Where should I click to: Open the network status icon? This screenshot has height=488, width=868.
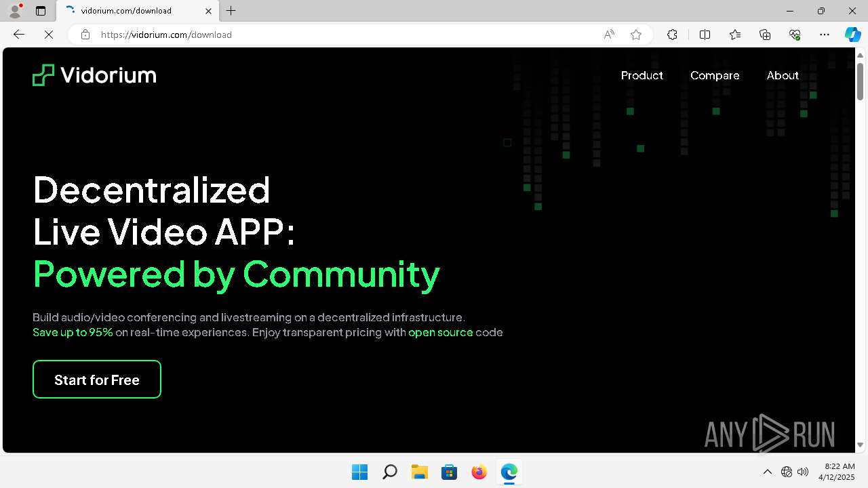click(x=787, y=472)
